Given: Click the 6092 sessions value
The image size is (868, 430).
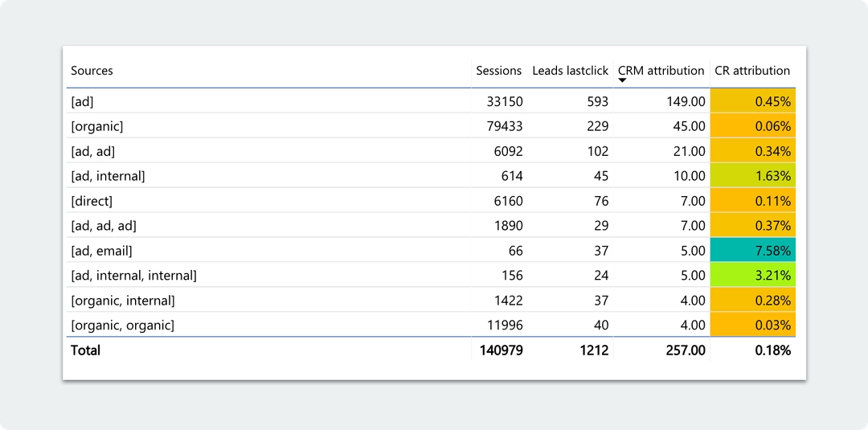Looking at the screenshot, I should (x=508, y=151).
